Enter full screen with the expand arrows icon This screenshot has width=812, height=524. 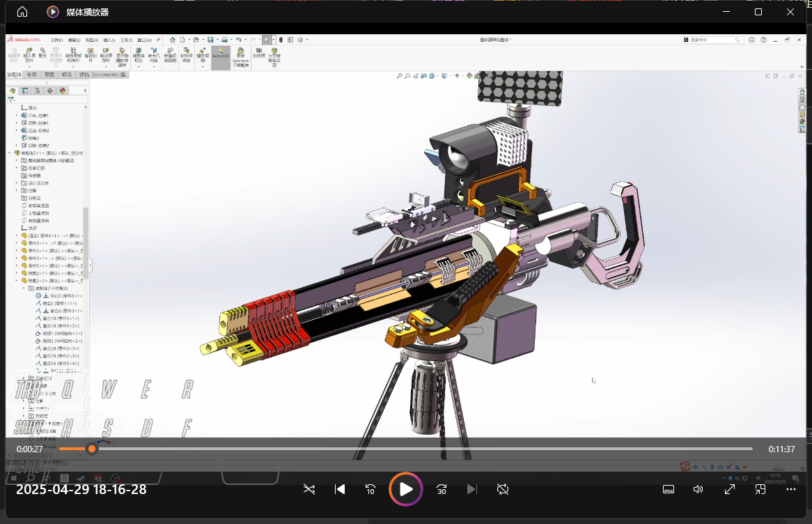(x=729, y=489)
